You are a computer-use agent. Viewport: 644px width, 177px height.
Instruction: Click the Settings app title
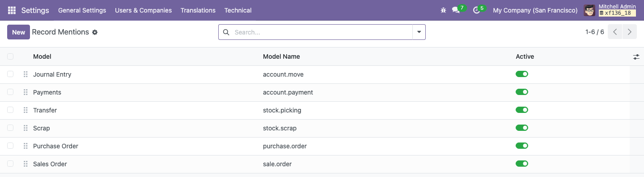(35, 10)
